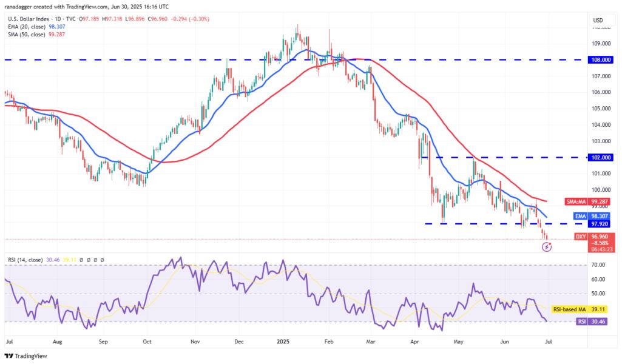Click the Jul label on the time axis
The image size is (622, 364).
pos(10,342)
